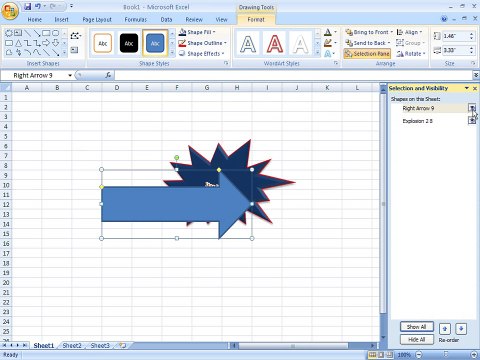Expand the formula bar

click(x=476, y=75)
